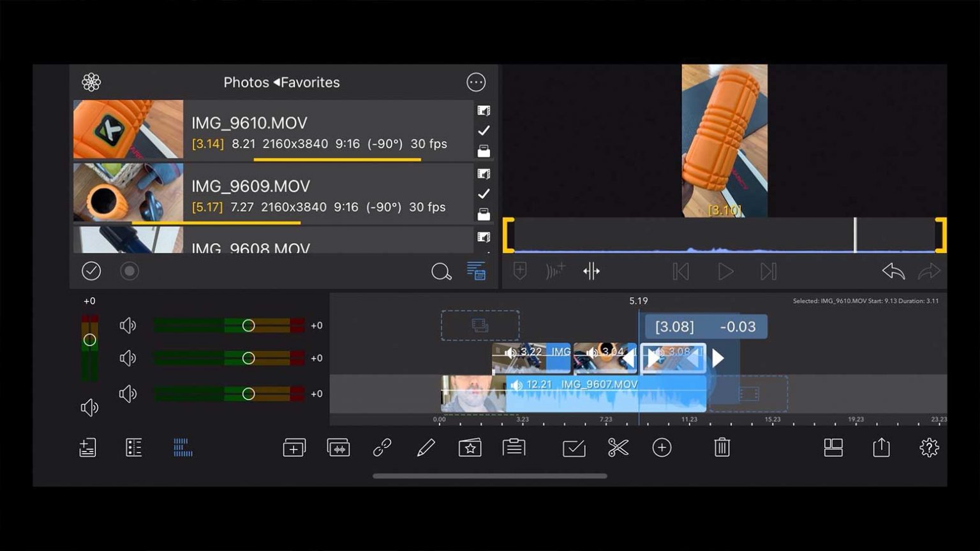Open the starred favorites panel

470,447
